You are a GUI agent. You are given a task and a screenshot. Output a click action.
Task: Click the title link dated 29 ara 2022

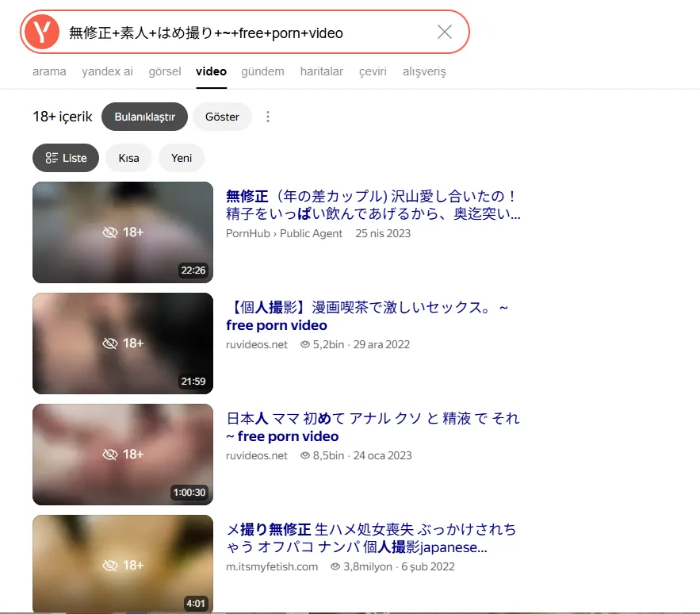click(x=367, y=316)
